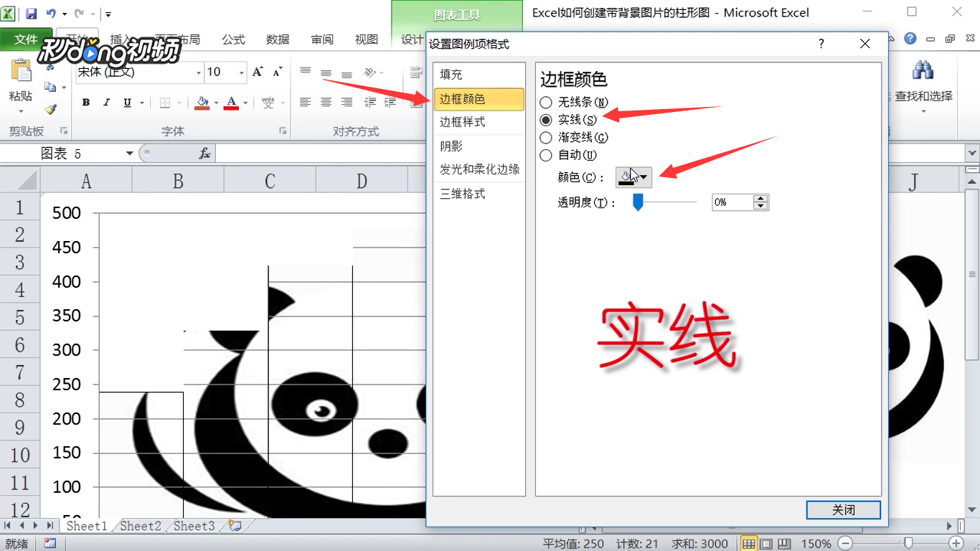Switch to the 数据 ribbon tab

[x=278, y=39]
